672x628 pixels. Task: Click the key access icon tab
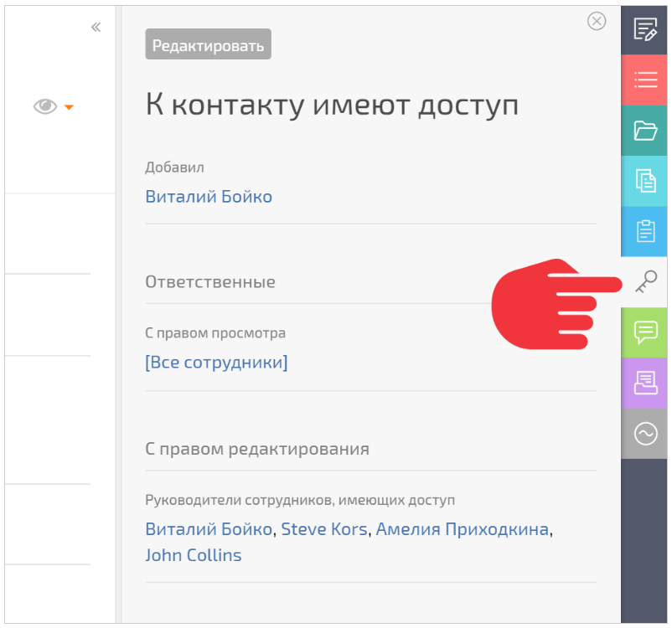point(645,282)
